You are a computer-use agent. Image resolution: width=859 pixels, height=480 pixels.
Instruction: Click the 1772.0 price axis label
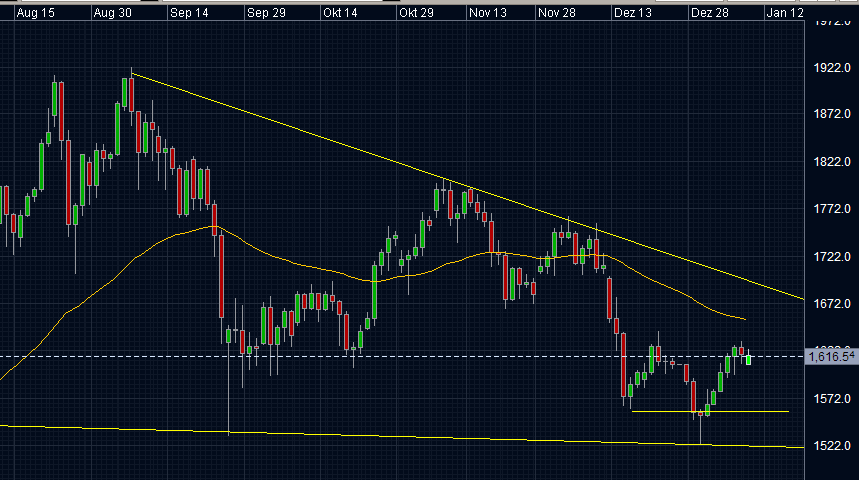click(832, 209)
